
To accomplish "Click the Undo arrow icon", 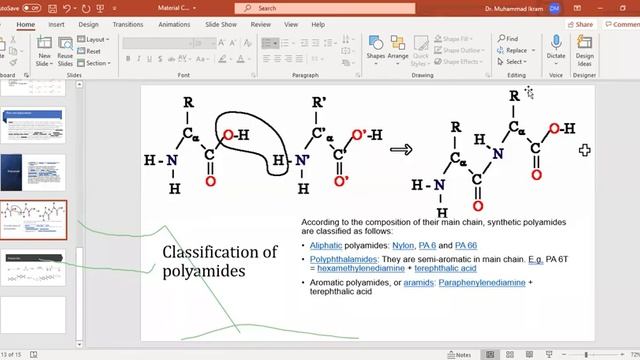I will point(67,8).
